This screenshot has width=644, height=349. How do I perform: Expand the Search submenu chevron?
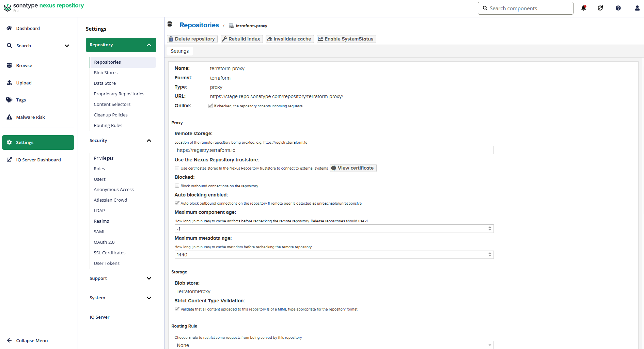coord(67,46)
